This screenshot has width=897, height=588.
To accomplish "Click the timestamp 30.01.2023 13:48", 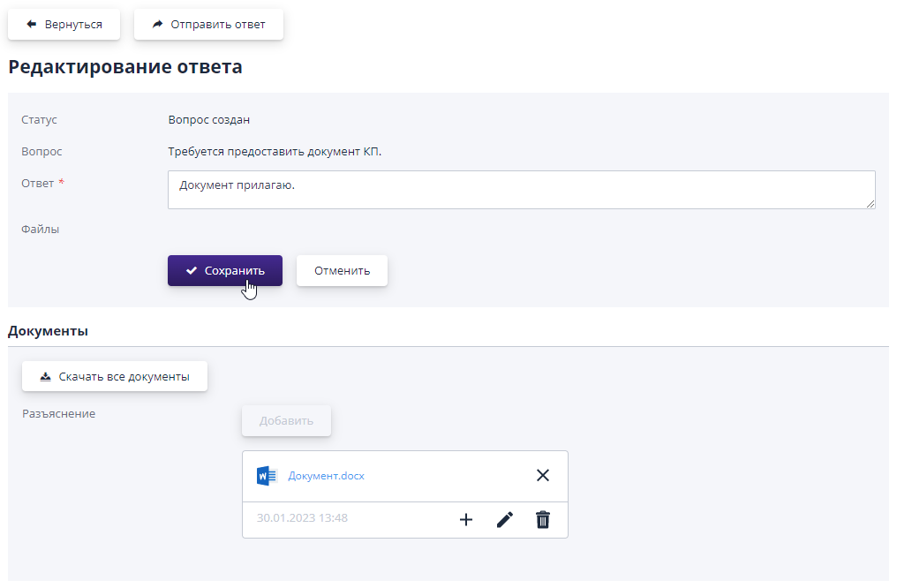I will [x=302, y=518].
